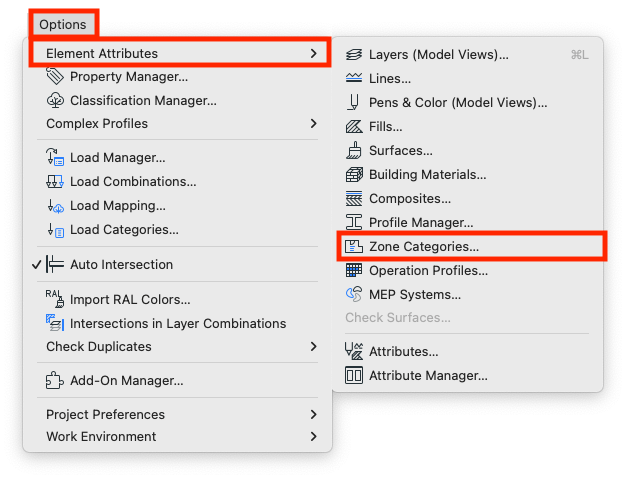Expand the Check Duplicates submenu arrow

tap(313, 346)
